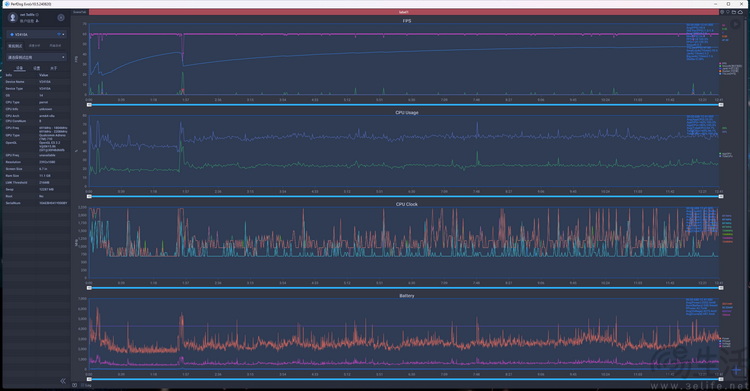Image resolution: width=750 pixels, height=391 pixels.
Task: Toggle the AppCPU series in CPU Usage legend
Action: tap(726, 154)
